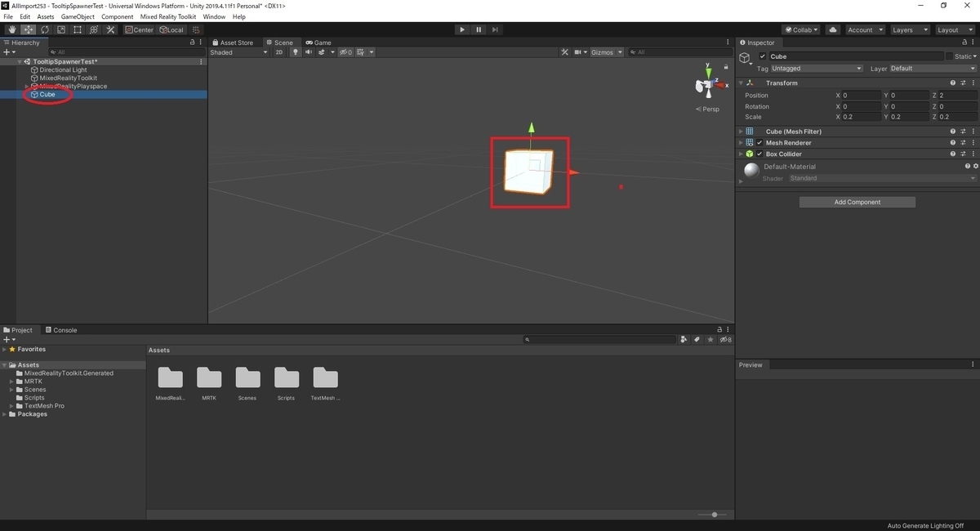Open the Inspector panel three-dot menu
980x531 pixels.
pyautogui.click(x=973, y=42)
